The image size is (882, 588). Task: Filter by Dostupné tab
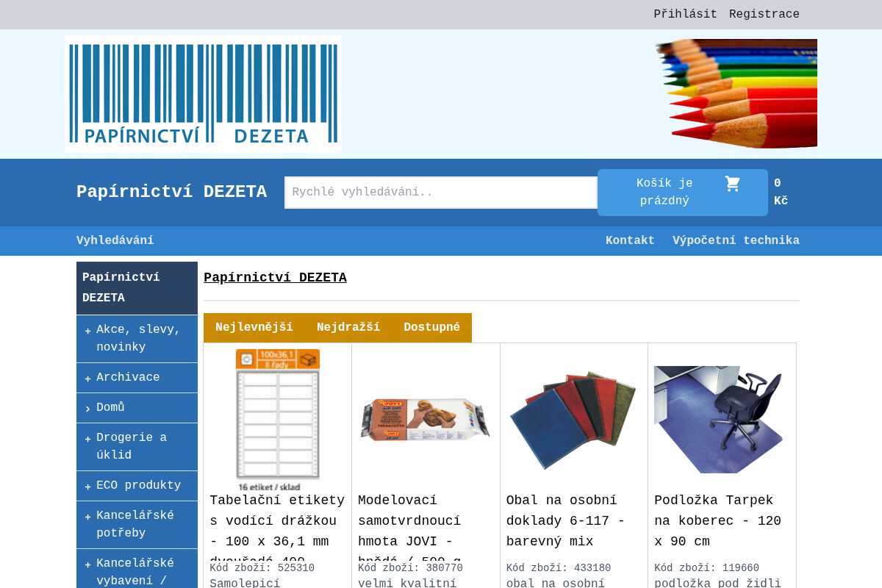coord(431,328)
